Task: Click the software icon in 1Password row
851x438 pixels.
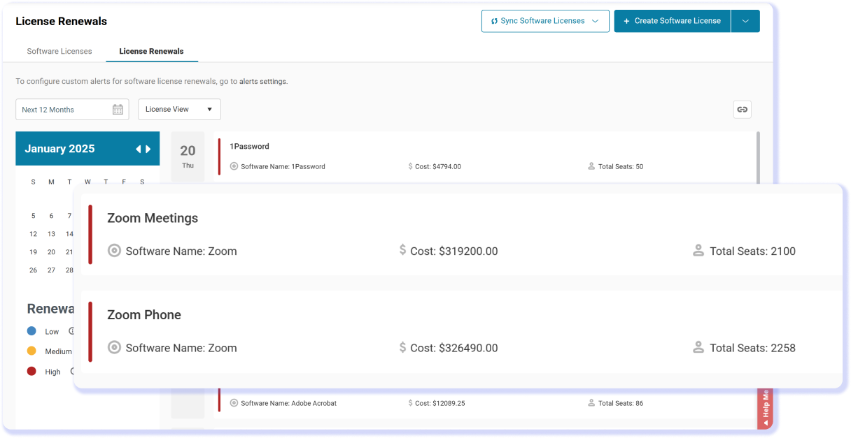Action: point(234,166)
